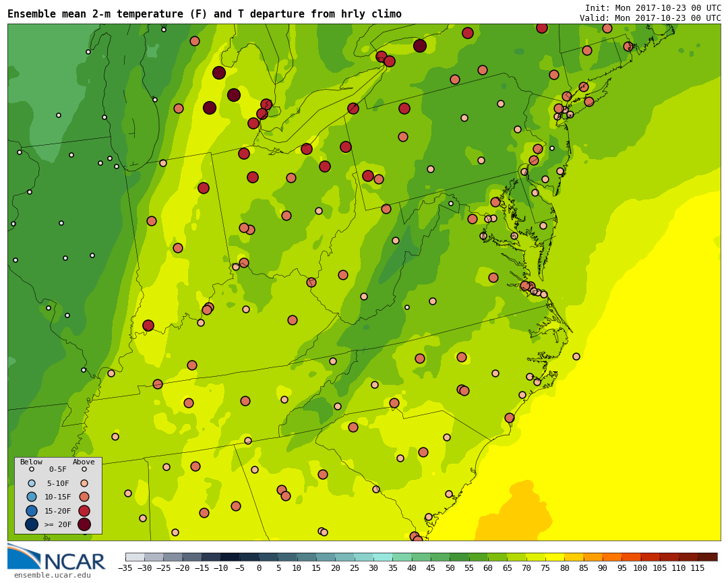Select the 0-5F label in the legend
The height and width of the screenshot is (583, 728).
click(x=57, y=469)
